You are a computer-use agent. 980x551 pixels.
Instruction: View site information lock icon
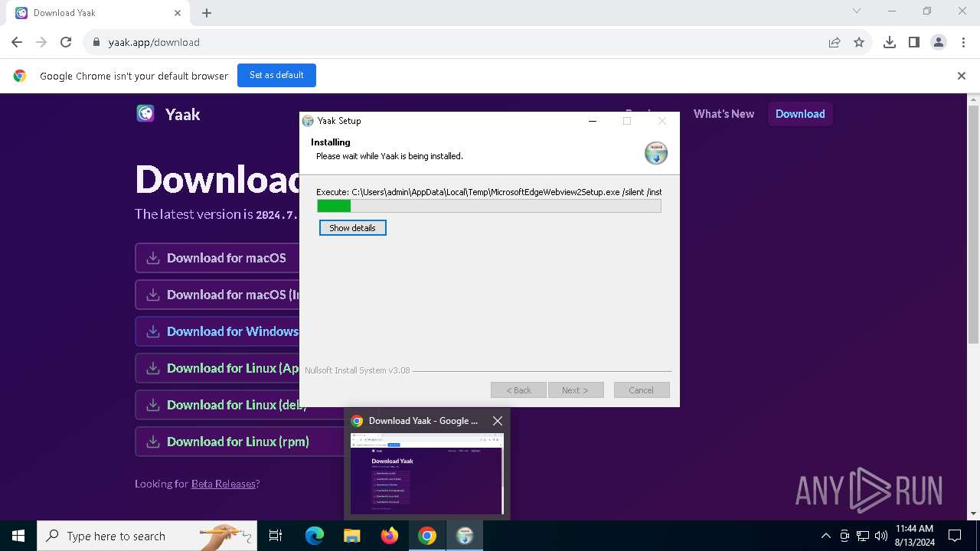pyautogui.click(x=96, y=42)
